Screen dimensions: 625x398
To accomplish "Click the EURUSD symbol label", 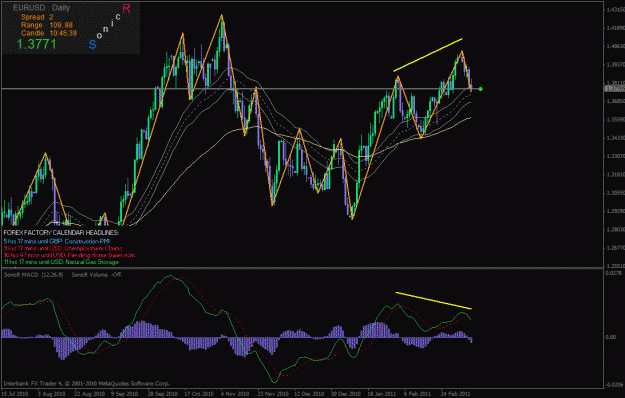I will 29,8.
